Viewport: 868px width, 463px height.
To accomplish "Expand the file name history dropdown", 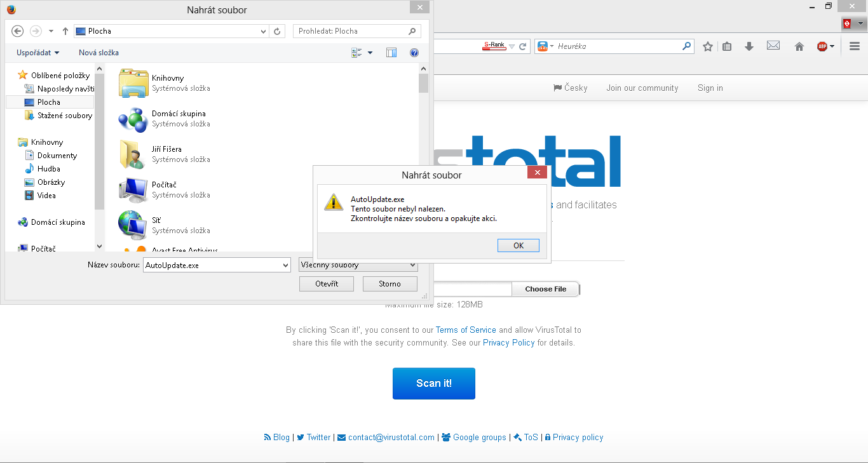I will [x=285, y=265].
